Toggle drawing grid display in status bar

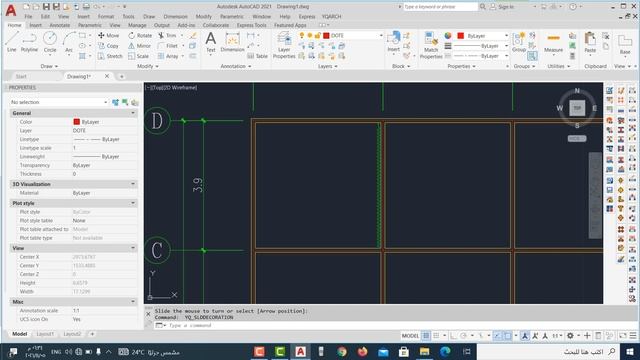point(426,336)
